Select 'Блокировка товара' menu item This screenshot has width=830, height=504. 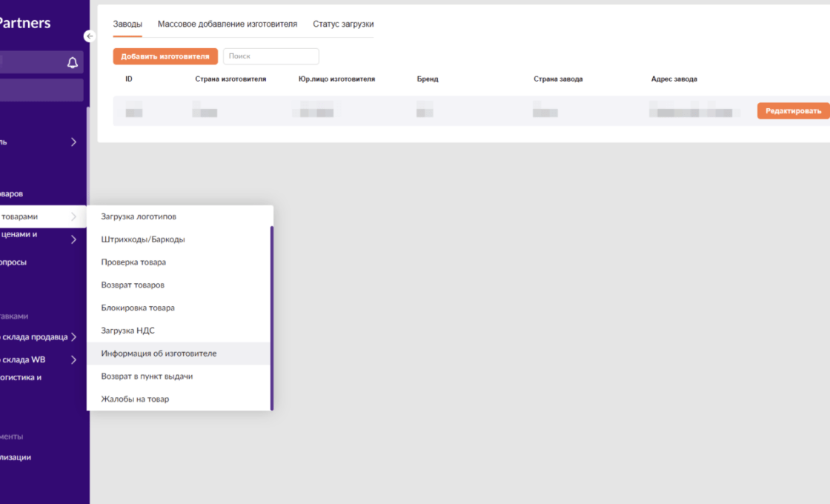138,308
